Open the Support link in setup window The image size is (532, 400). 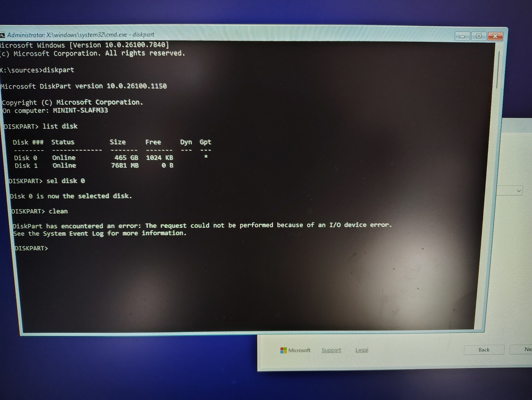pos(331,350)
